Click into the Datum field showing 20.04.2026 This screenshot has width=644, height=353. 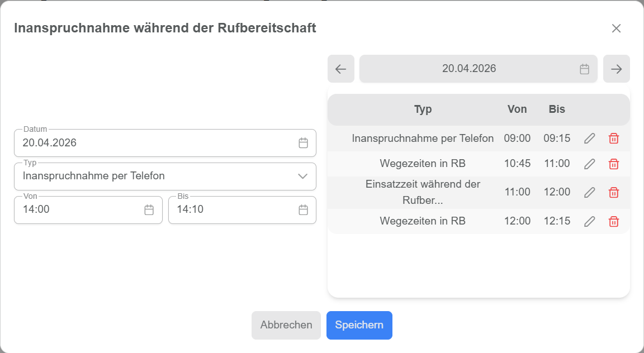[112, 143]
